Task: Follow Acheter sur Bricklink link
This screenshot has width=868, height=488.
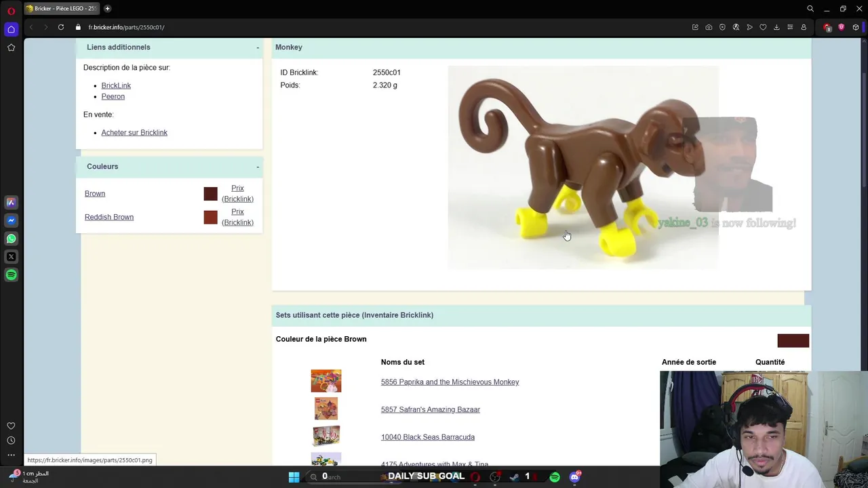Action: [x=134, y=133]
